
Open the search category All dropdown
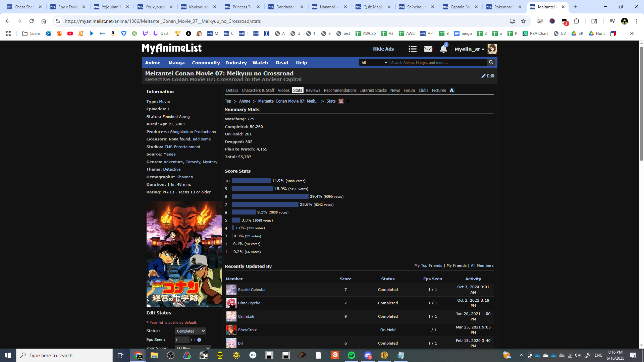[374, 62]
